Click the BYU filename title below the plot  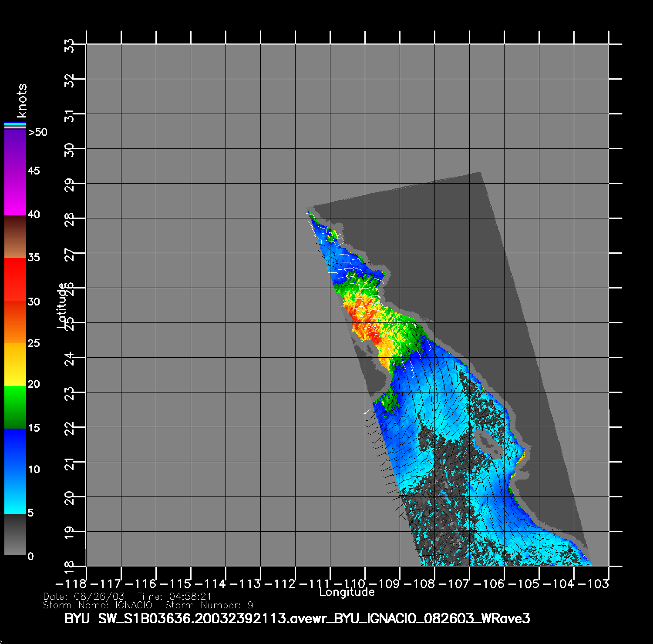[297, 618]
